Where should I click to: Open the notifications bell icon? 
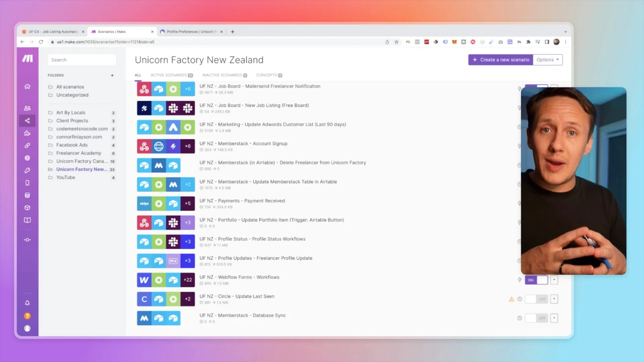click(28, 303)
